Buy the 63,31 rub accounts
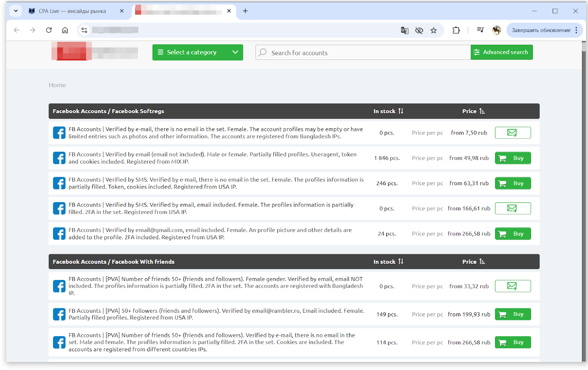 513,183
